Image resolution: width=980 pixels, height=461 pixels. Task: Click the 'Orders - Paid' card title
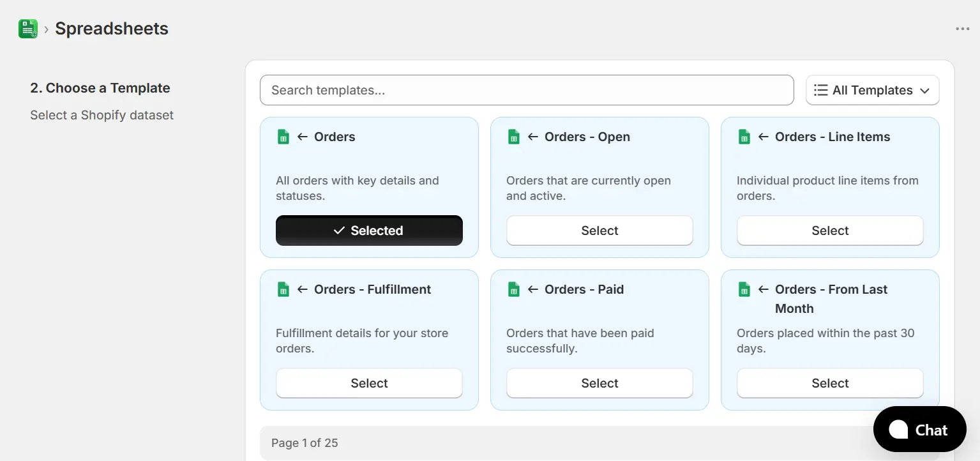pyautogui.click(x=584, y=289)
